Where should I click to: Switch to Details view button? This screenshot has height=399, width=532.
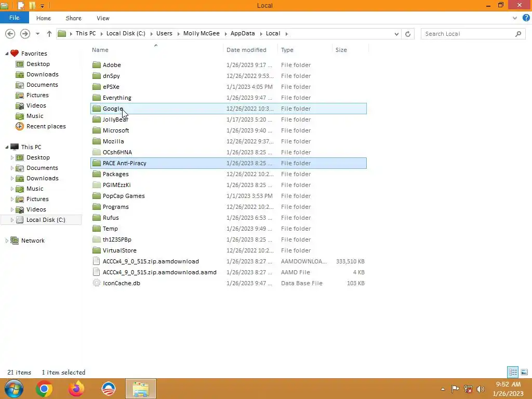point(513,372)
